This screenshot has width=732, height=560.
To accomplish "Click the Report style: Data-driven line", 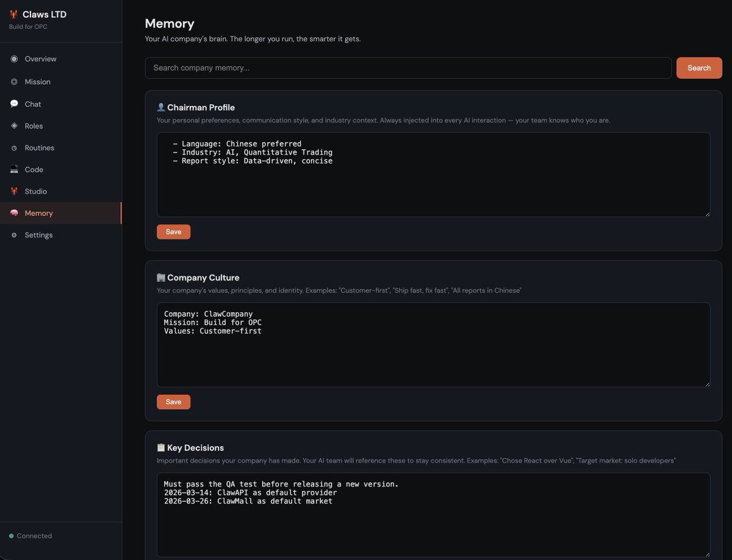I will [253, 161].
